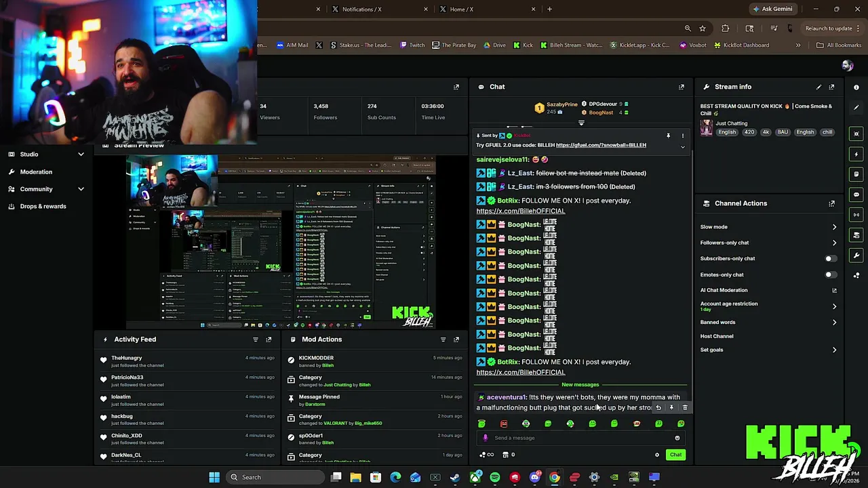Pin the aceventura1 chat message
The width and height of the screenshot is (868, 488).
tap(671, 407)
